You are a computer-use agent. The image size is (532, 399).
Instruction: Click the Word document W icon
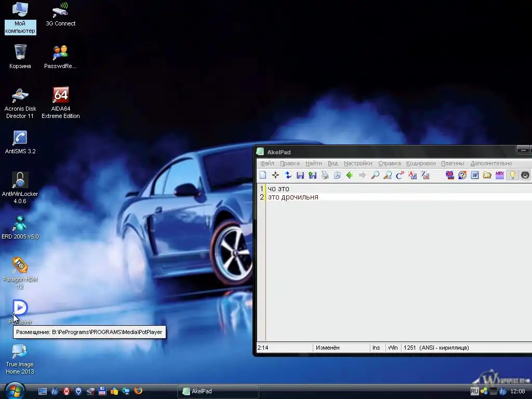[475, 175]
